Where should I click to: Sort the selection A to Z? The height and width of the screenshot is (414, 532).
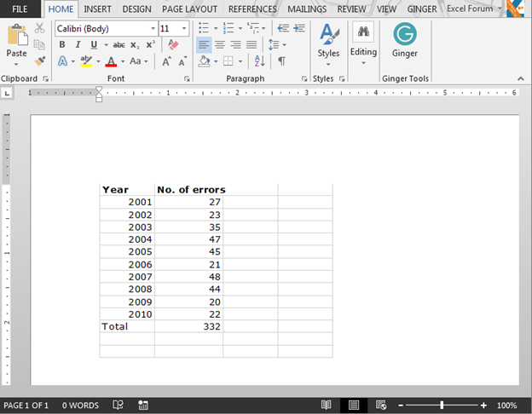[x=259, y=61]
